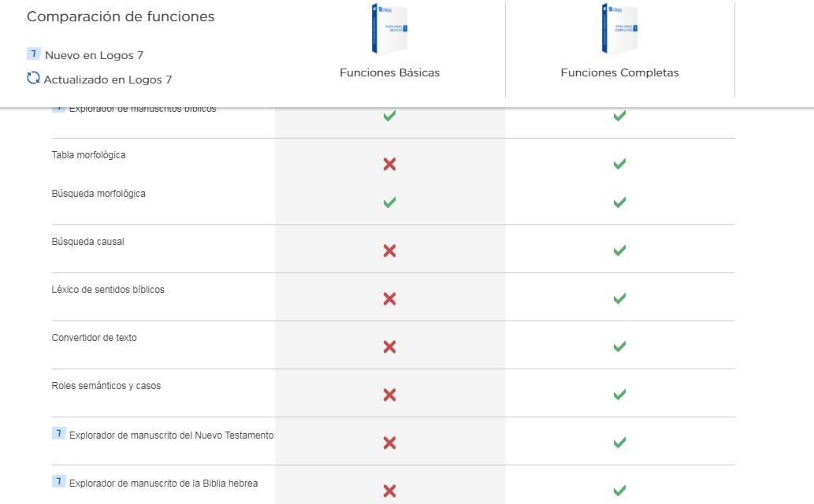The width and height of the screenshot is (814, 504).
Task: Open the Tabla morfológica feature row
Action: pyautogui.click(x=88, y=155)
